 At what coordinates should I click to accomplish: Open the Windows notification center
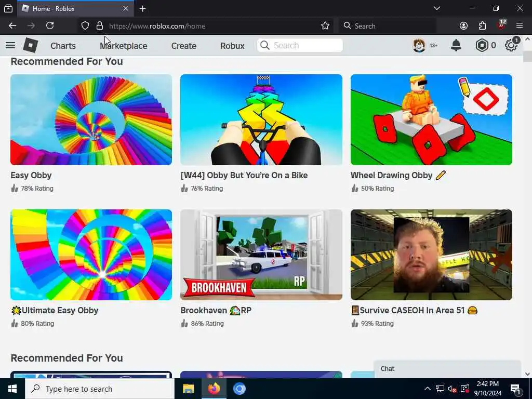[x=516, y=389]
